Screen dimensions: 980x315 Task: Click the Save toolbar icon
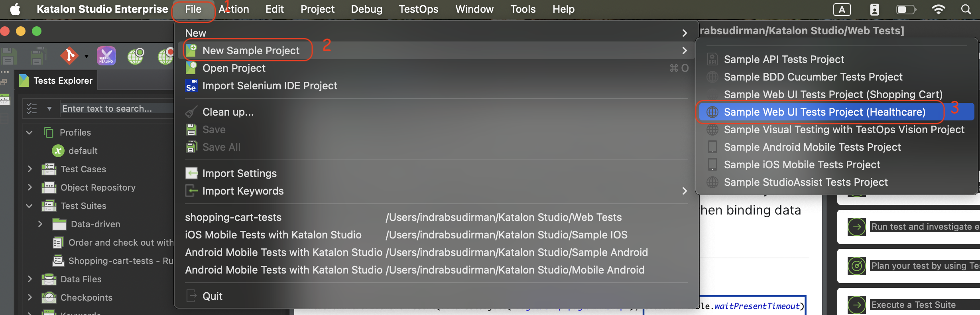coord(8,56)
